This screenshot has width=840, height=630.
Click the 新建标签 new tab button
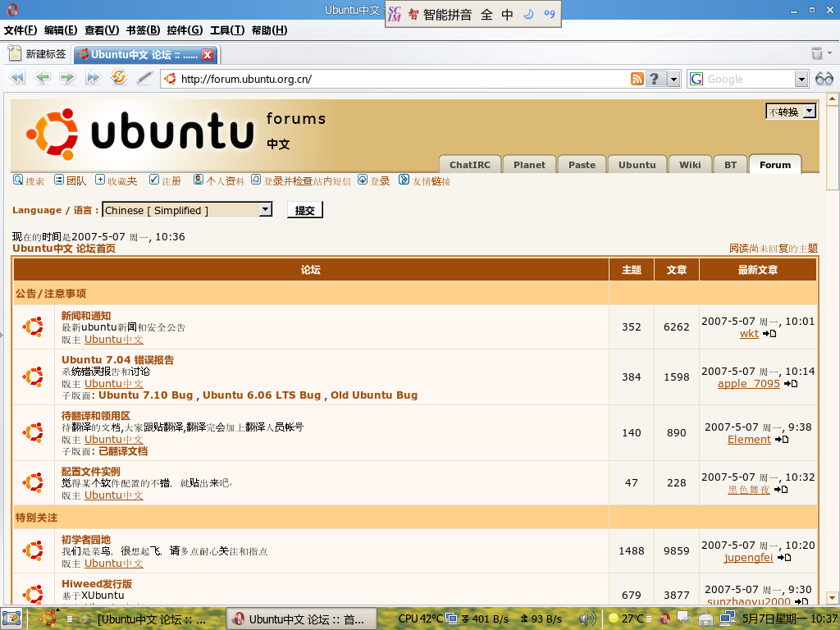coord(38,54)
